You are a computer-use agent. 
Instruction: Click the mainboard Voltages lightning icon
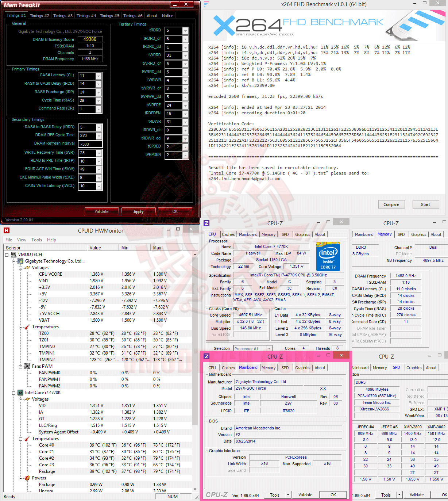27,268
